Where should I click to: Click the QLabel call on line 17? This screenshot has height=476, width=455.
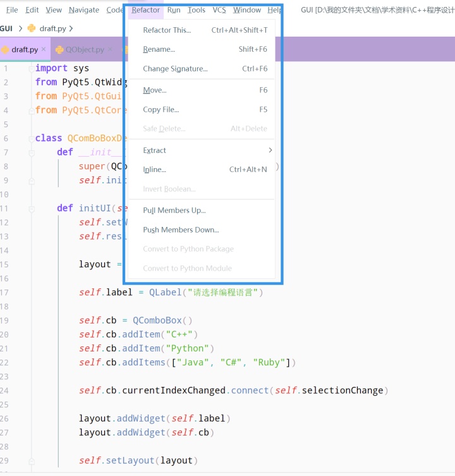click(165, 292)
